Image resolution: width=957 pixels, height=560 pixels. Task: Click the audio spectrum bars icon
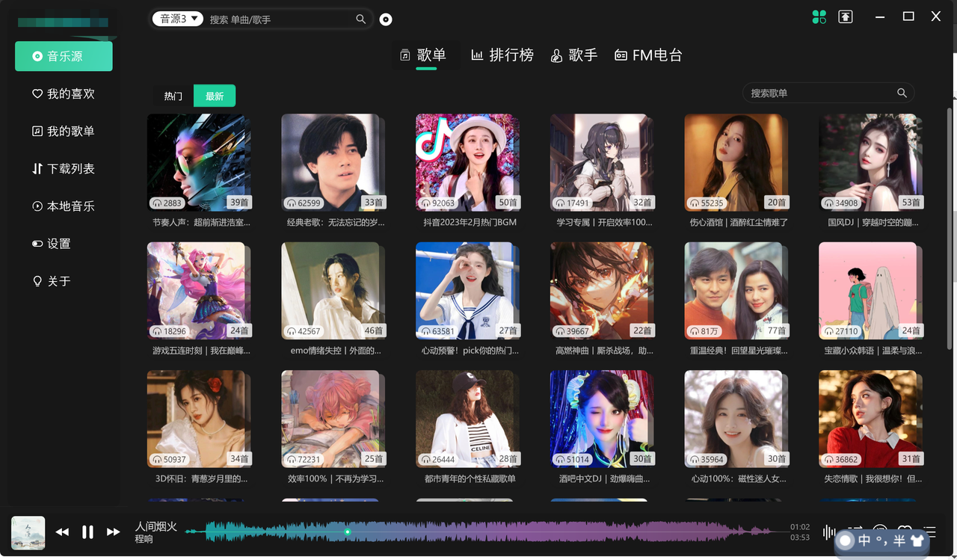tap(829, 532)
